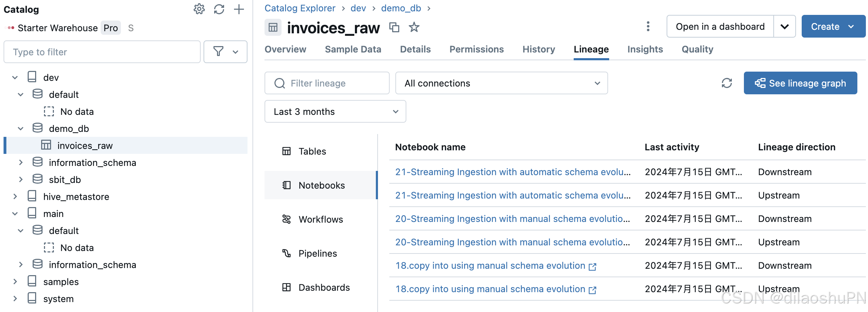Open Upstream 20-Streaming Ingestion notebook link
Image resolution: width=868 pixels, height=312 pixels.
[513, 242]
